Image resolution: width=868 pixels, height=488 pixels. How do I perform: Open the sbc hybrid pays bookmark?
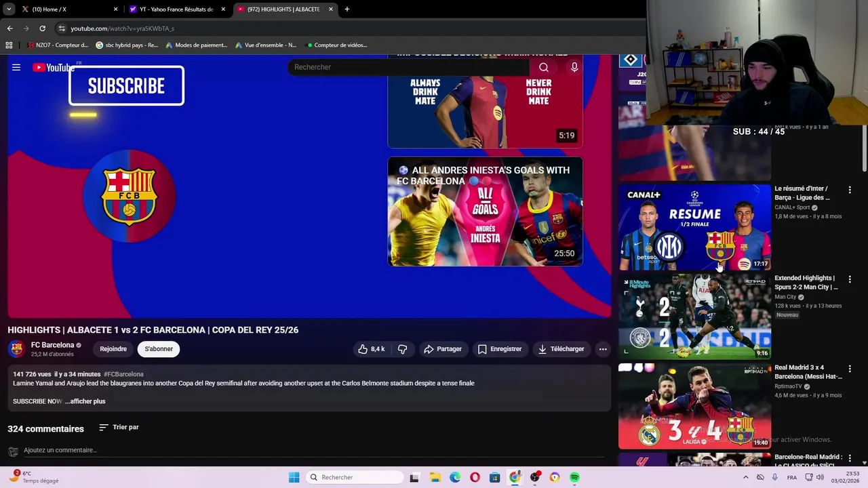(127, 45)
